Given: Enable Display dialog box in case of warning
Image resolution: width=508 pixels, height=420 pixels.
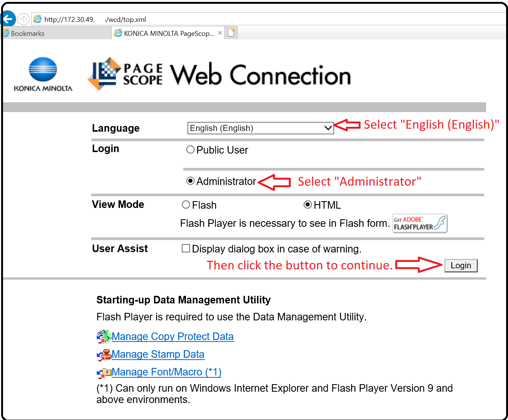Looking at the screenshot, I should 186,248.
